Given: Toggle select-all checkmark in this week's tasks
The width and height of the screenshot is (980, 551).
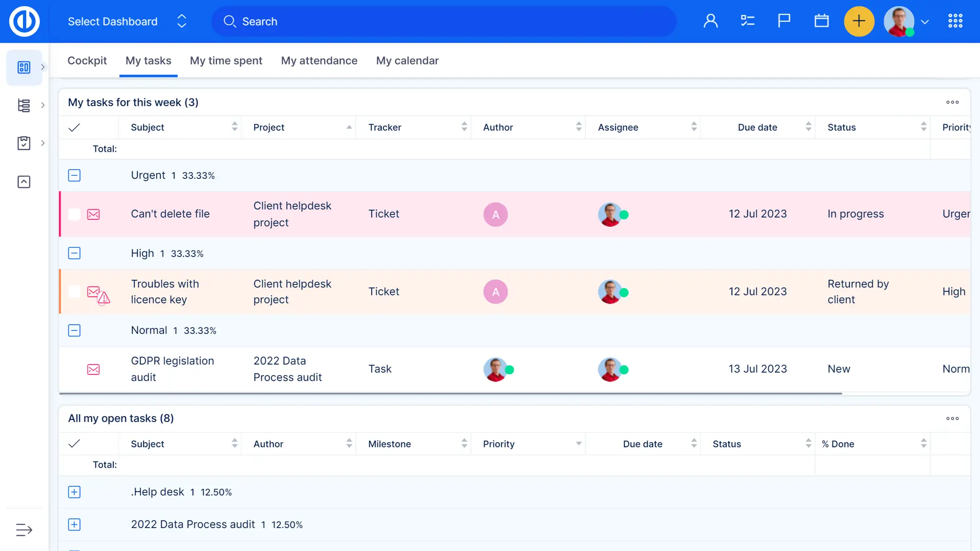Looking at the screenshot, I should click(x=75, y=128).
